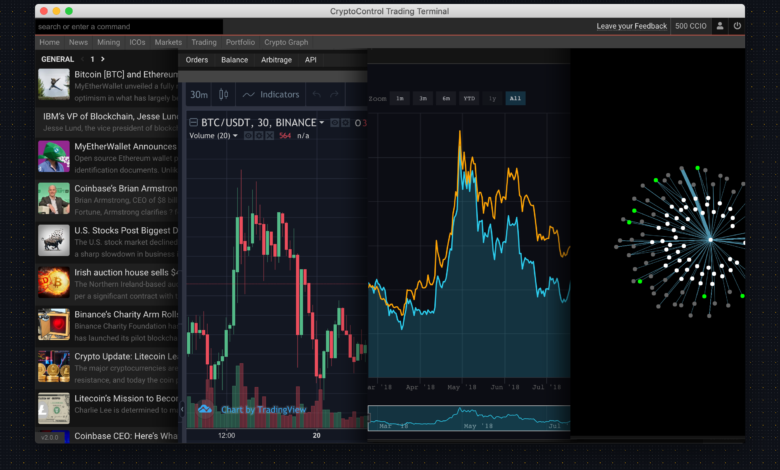Switch to the Orders tab
Screen dimensions: 780x470
pyautogui.click(x=196, y=60)
